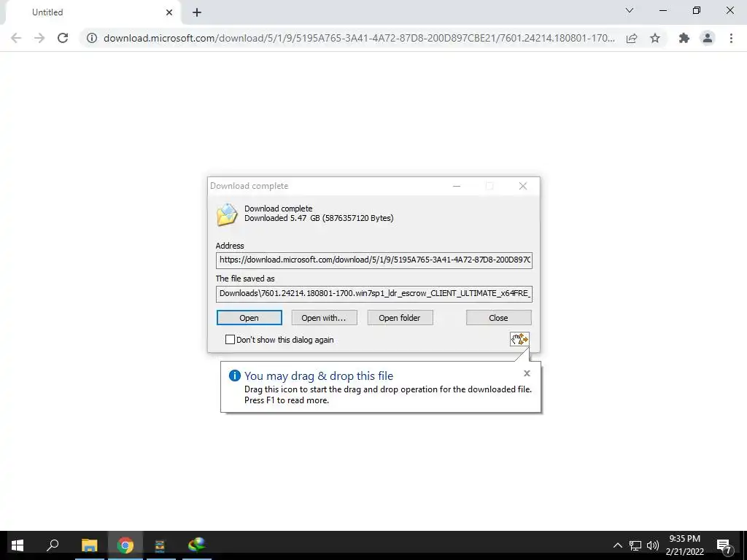Viewport: 747px width, 560px height.
Task: Click the Chrome address bar URL
Action: (359, 38)
